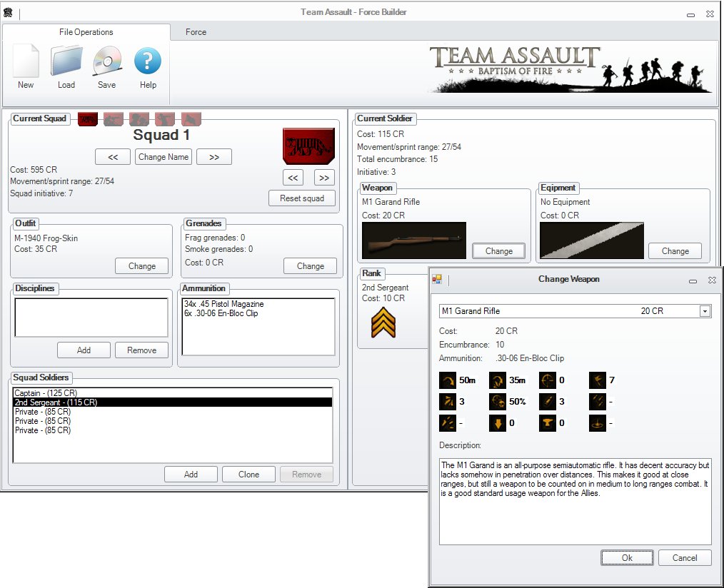Select the first squad tab icon

pos(87,119)
